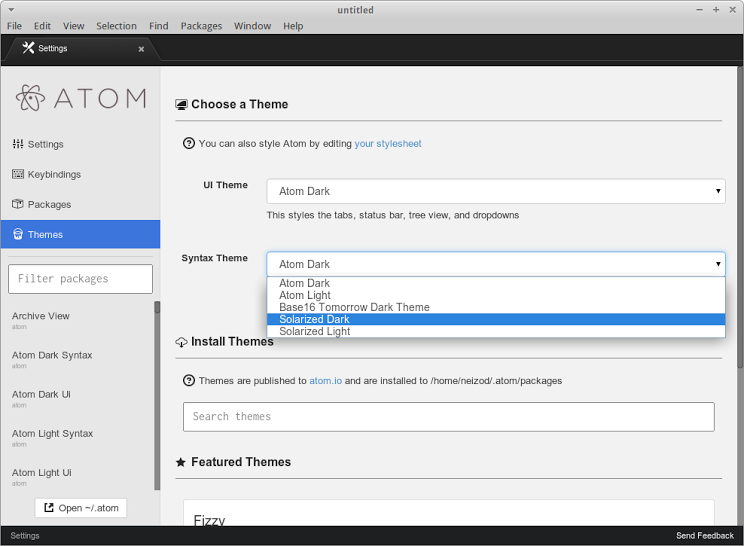Select the Archive View package
Viewport: 744px width, 546px height.
pos(78,320)
